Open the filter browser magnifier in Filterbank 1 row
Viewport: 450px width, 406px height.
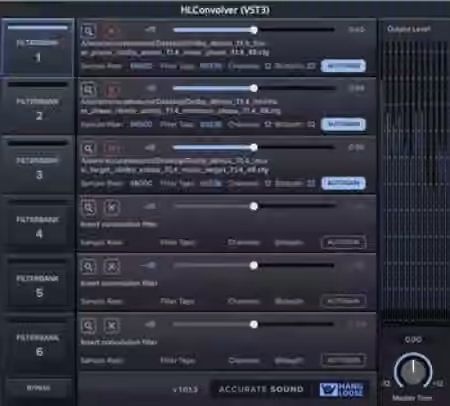coord(88,31)
